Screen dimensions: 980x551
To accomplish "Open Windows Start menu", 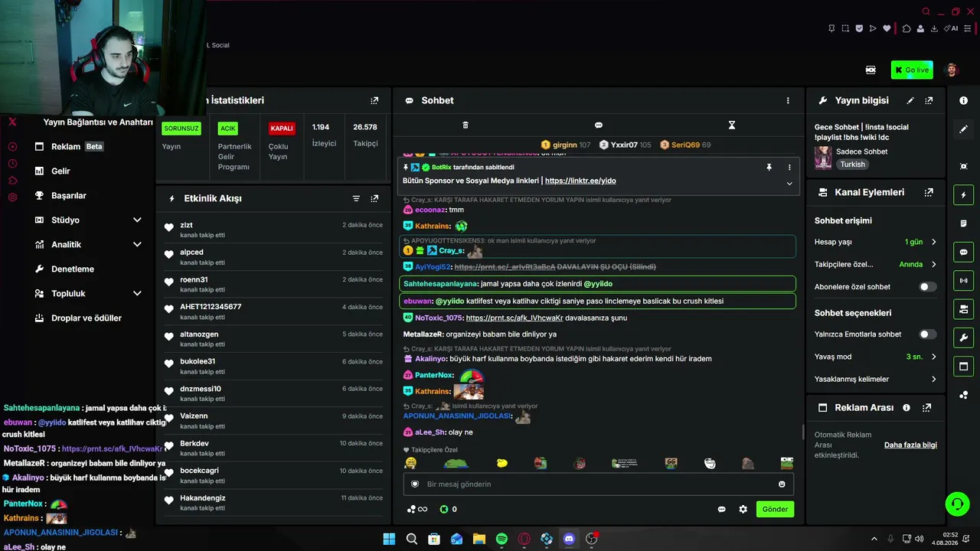I will click(x=389, y=539).
